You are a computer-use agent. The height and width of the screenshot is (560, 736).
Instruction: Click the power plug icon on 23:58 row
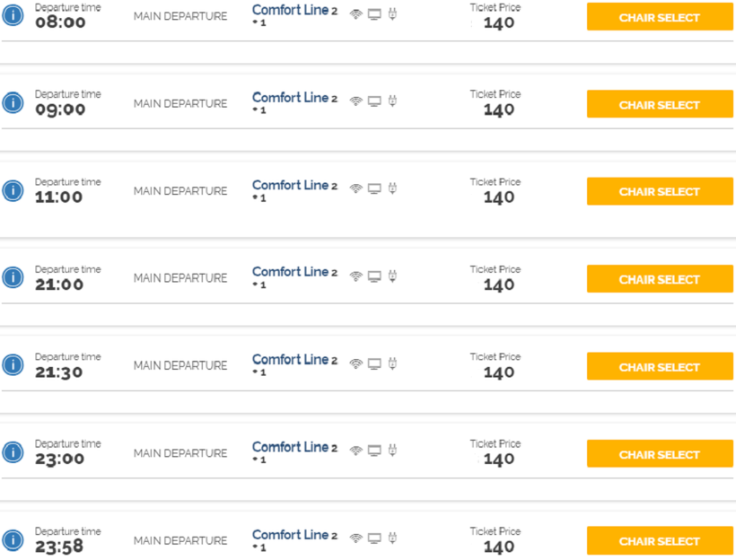click(392, 538)
